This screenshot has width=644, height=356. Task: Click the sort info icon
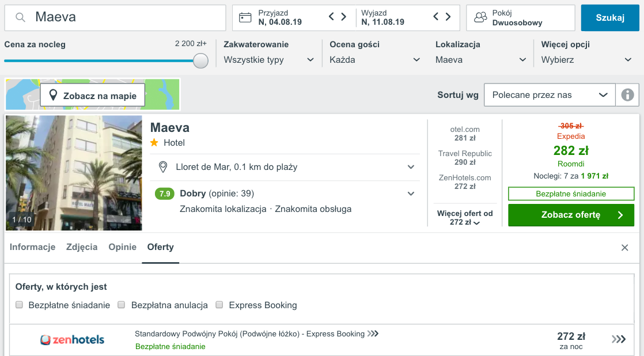pos(627,95)
